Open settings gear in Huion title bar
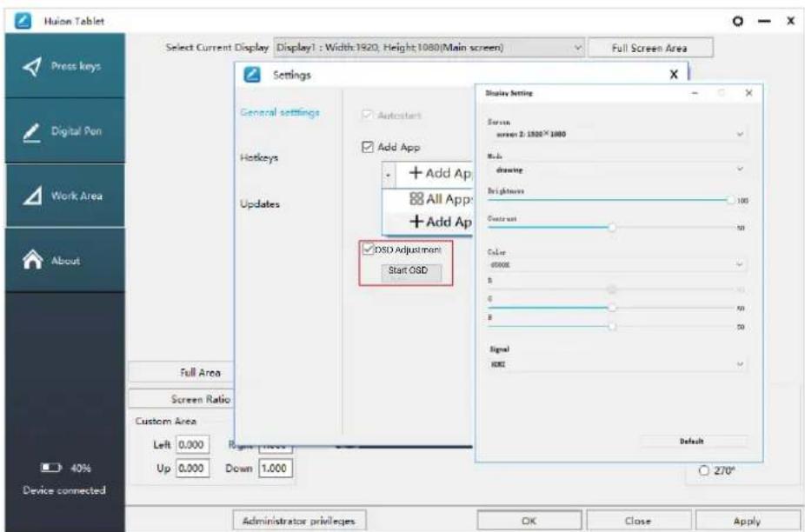The image size is (805, 532). click(x=738, y=21)
